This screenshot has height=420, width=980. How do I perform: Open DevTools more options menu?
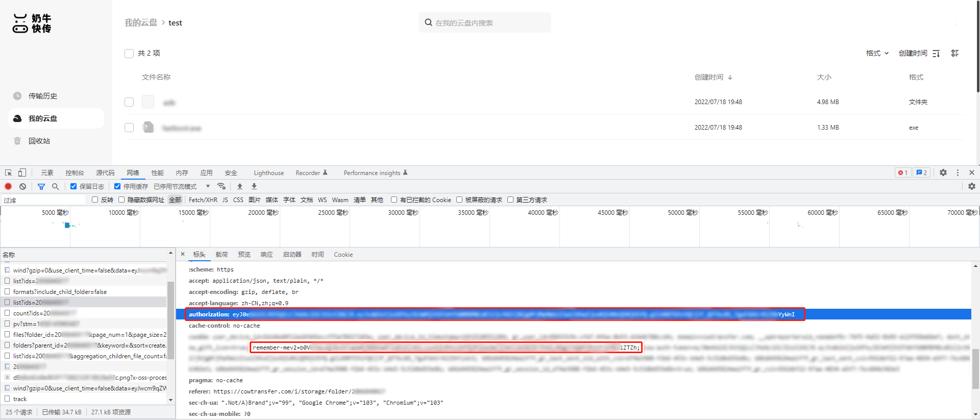[958, 173]
